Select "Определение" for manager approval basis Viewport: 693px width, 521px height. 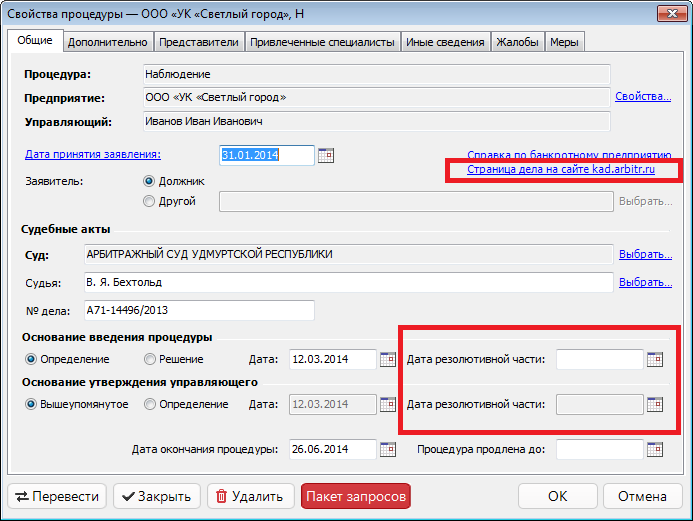[150, 404]
